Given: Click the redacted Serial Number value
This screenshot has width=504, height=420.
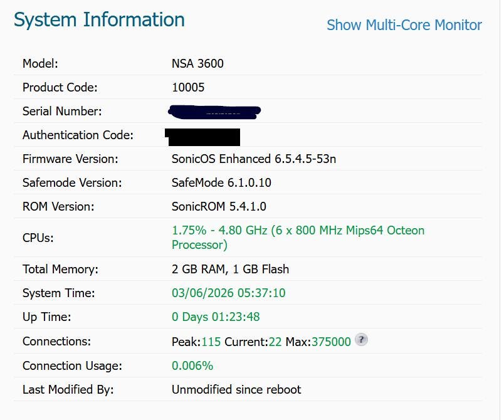Looking at the screenshot, I should pos(214,112).
